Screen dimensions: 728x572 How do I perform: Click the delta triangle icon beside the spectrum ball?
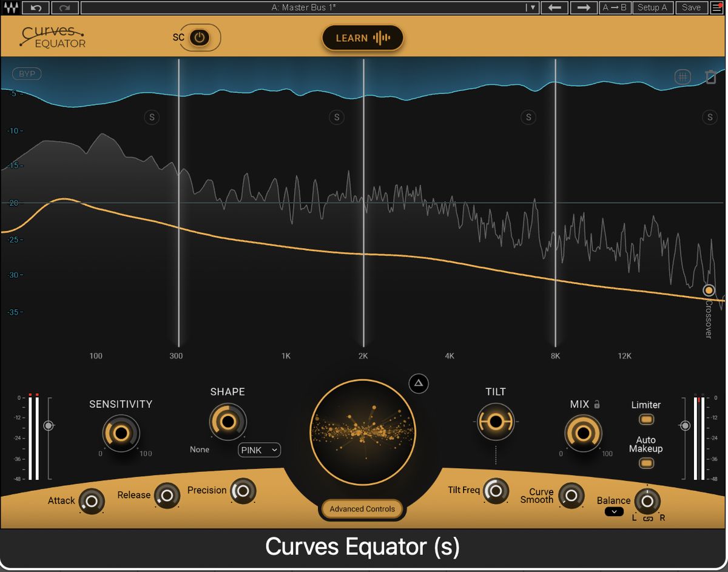[x=418, y=383]
